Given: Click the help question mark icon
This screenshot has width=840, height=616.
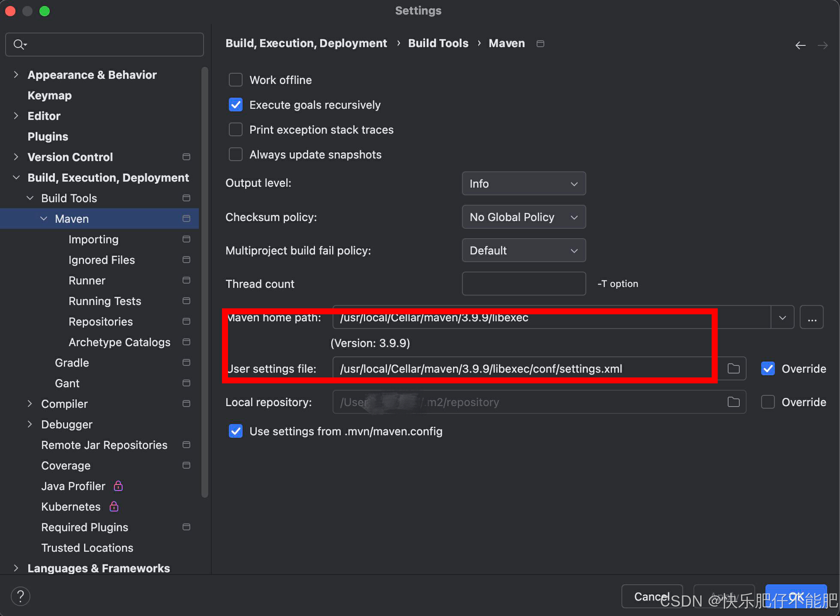Looking at the screenshot, I should click(20, 596).
